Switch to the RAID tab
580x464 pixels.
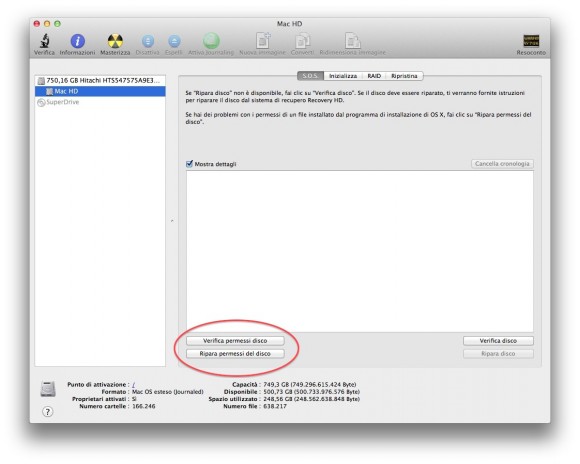click(374, 76)
